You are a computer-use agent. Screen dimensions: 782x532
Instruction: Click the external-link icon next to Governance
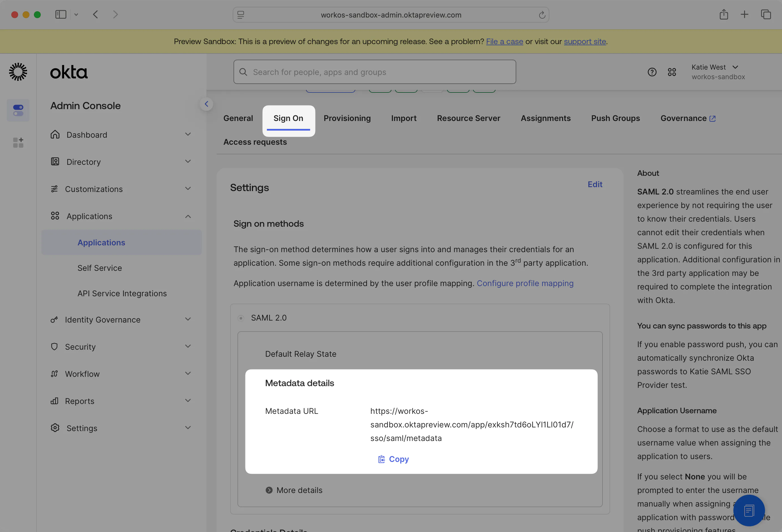[712, 118]
